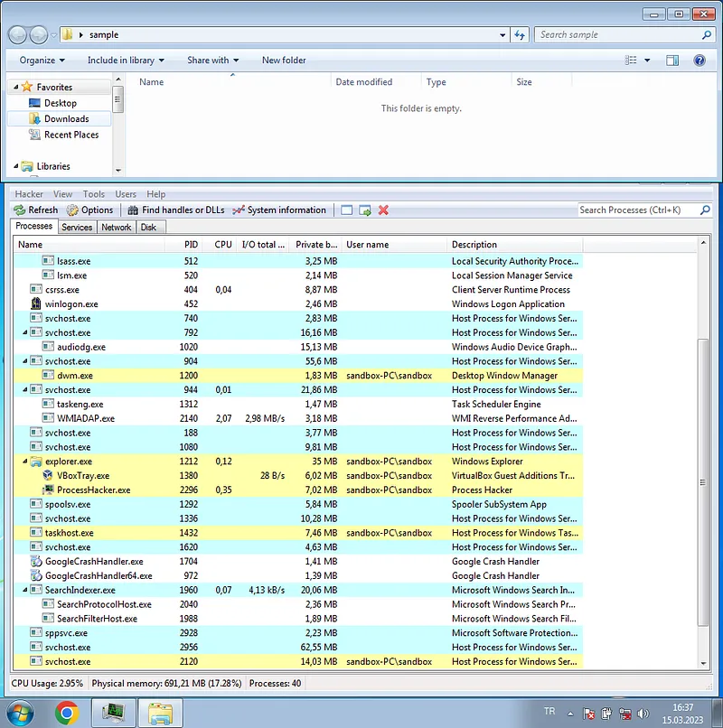
Task: Click the volume speaker tray icon
Action: (643, 714)
